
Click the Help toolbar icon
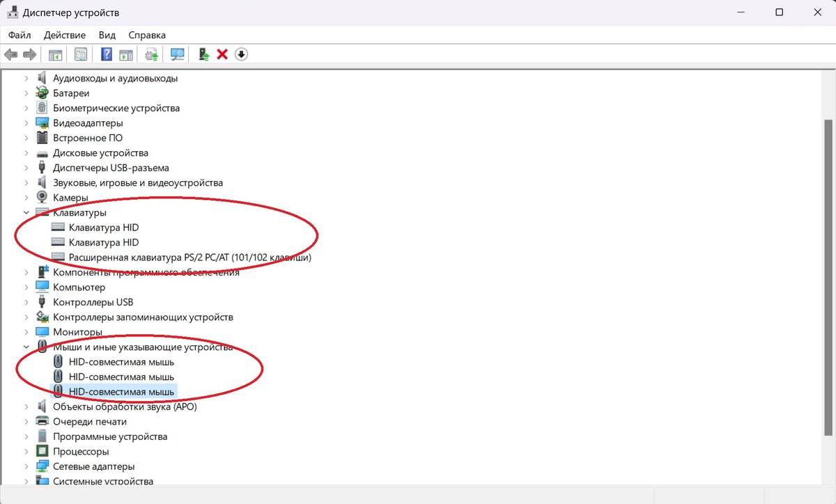tap(106, 54)
